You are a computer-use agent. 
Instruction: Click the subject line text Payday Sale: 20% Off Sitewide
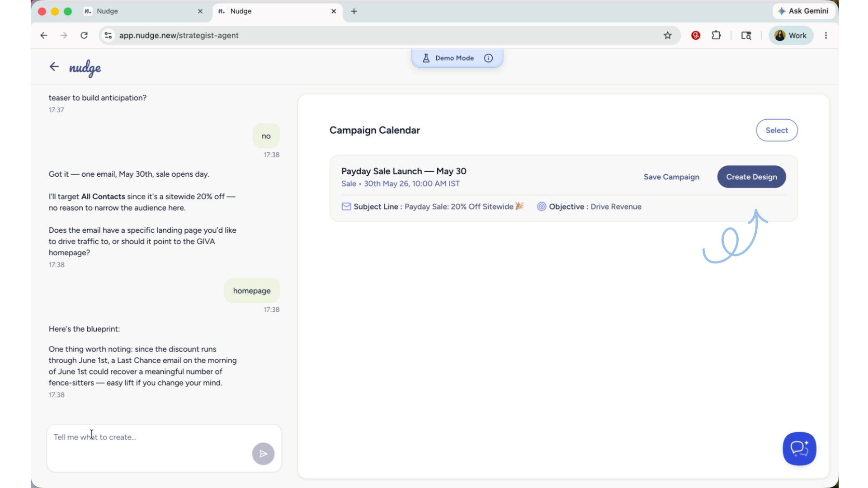[x=459, y=206]
